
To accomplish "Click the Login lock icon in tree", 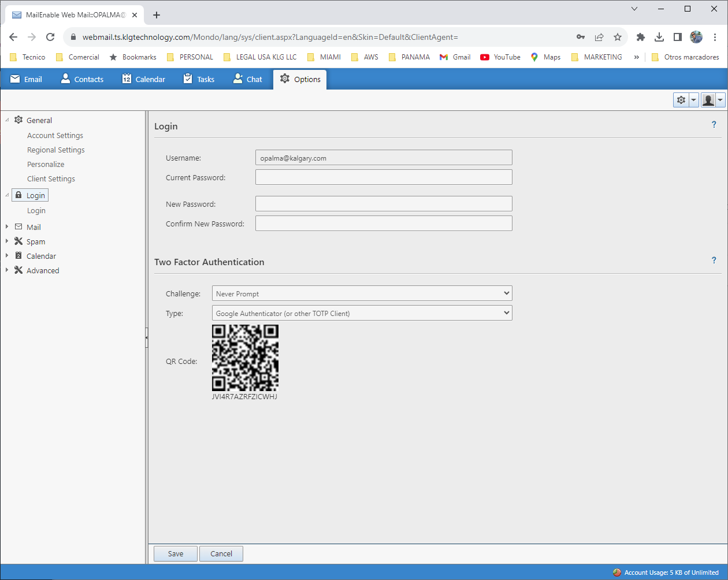I will pyautogui.click(x=18, y=195).
